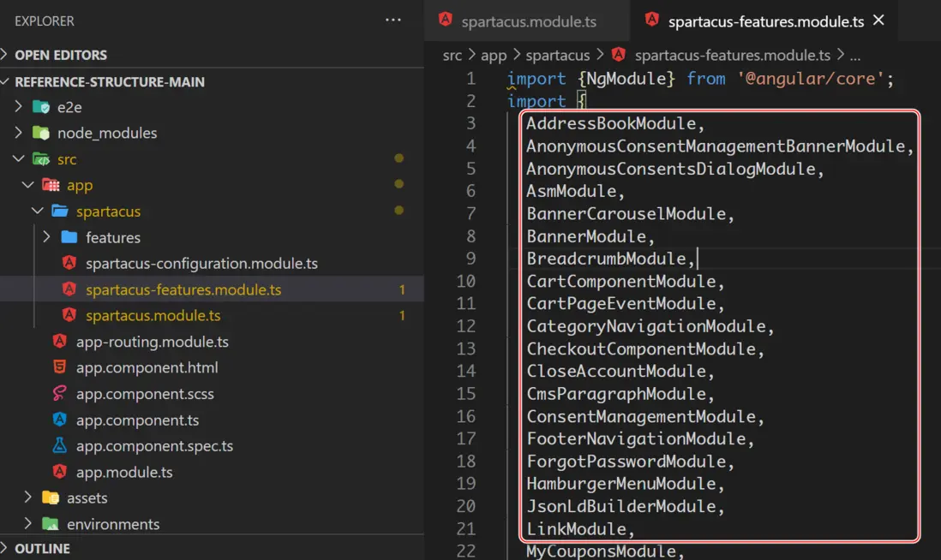Expand the features folder
The image size is (941, 560).
pos(46,237)
